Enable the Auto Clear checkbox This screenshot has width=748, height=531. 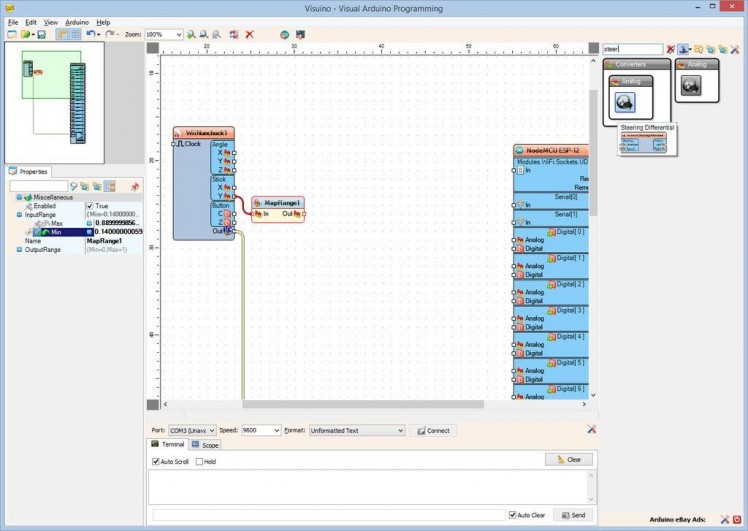click(x=513, y=515)
